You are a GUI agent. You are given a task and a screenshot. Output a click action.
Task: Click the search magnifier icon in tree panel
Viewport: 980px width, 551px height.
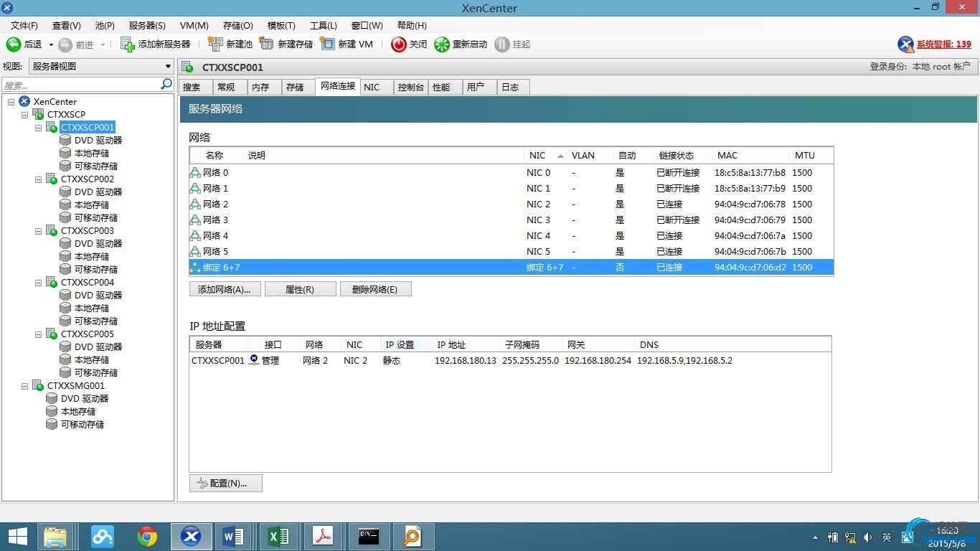[x=166, y=85]
